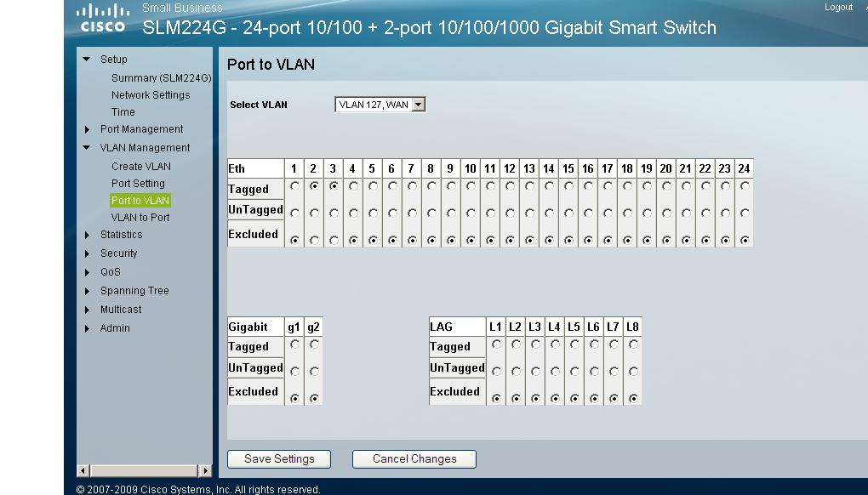Set Eth port 22 to UnTagged
This screenshot has width=868, height=495.
tap(705, 213)
